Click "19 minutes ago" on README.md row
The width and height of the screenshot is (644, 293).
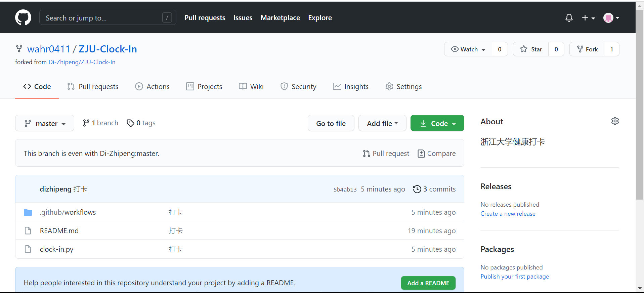point(432,231)
